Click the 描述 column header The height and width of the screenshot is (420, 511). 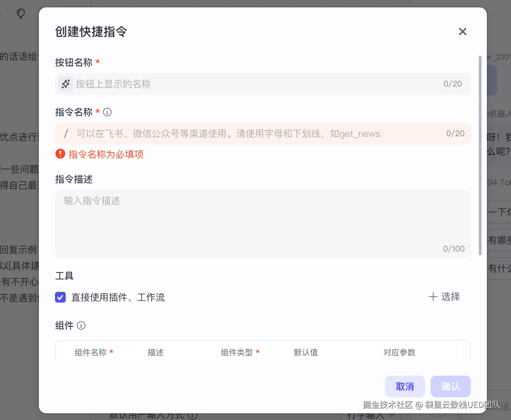(x=156, y=353)
